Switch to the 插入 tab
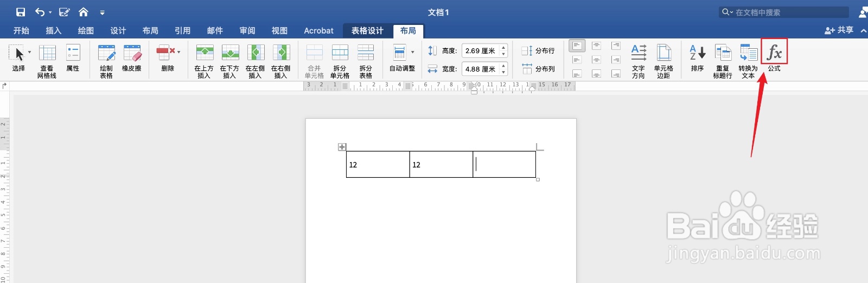Image resolution: width=868 pixels, height=283 pixels. 53,31
